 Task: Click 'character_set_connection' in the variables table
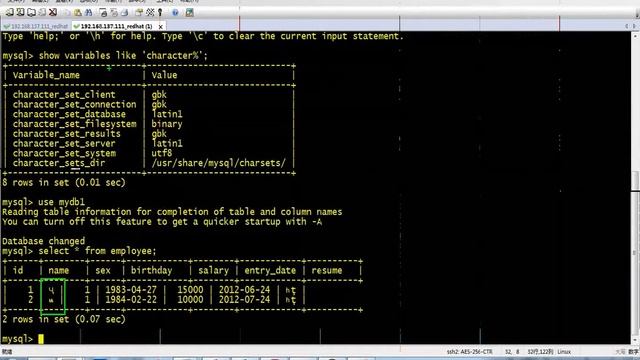click(x=74, y=104)
